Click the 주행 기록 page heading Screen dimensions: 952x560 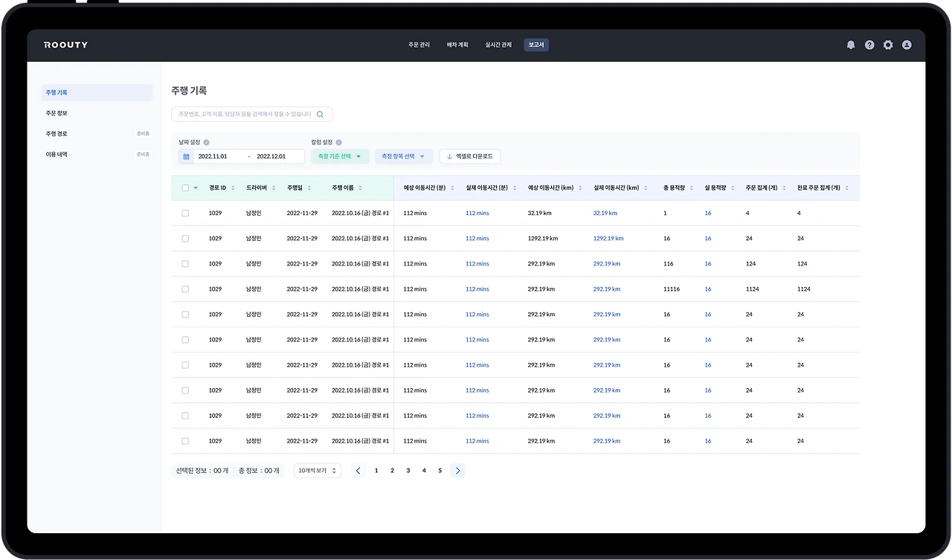coord(189,91)
